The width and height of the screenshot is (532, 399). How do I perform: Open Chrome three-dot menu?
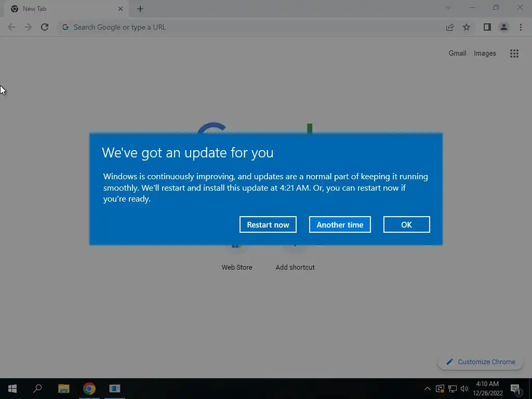tap(521, 27)
